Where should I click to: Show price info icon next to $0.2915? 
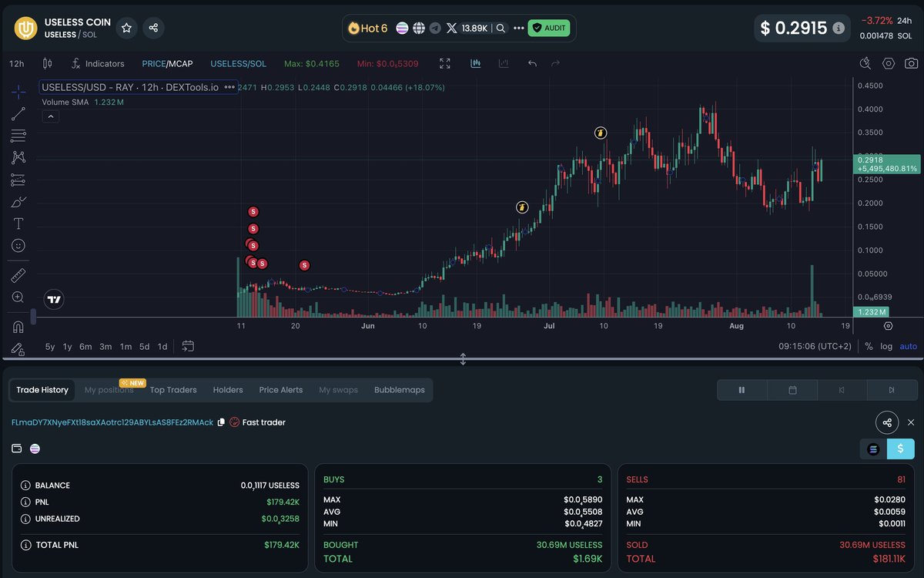click(x=839, y=28)
